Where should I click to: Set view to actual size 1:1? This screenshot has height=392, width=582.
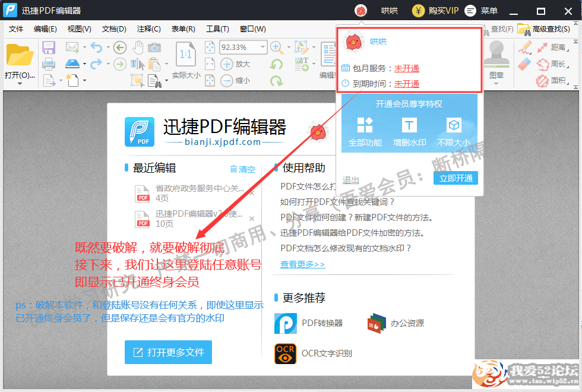tap(186, 55)
